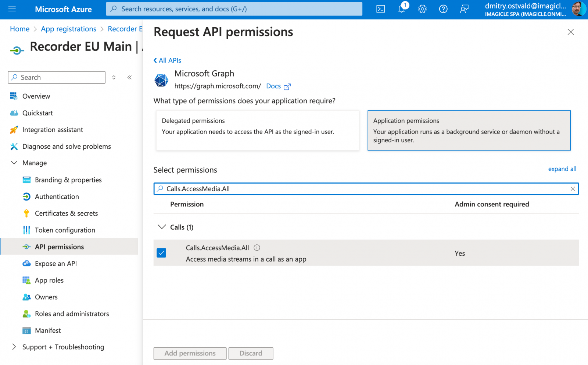
Task: Go to the Authentication menu item
Action: pos(57,196)
